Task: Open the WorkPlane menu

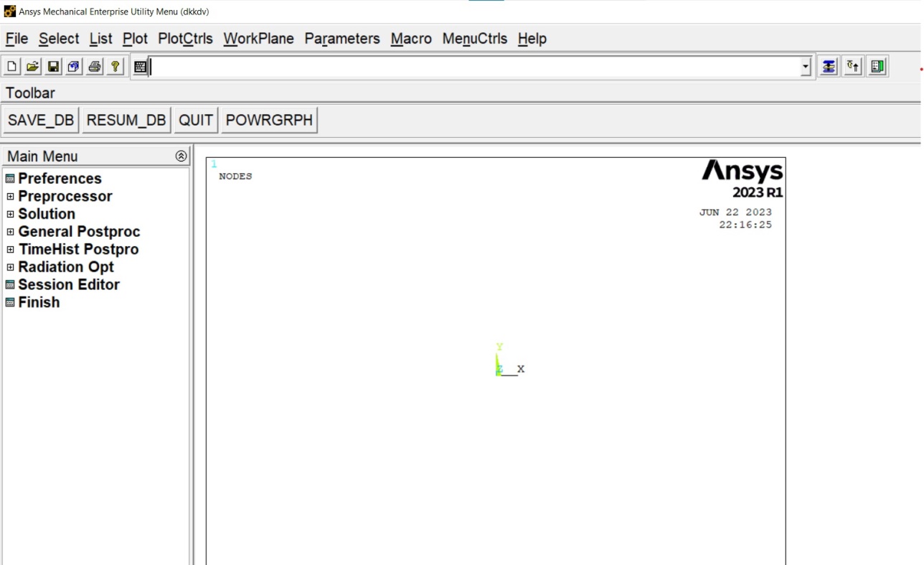Action: coord(258,39)
